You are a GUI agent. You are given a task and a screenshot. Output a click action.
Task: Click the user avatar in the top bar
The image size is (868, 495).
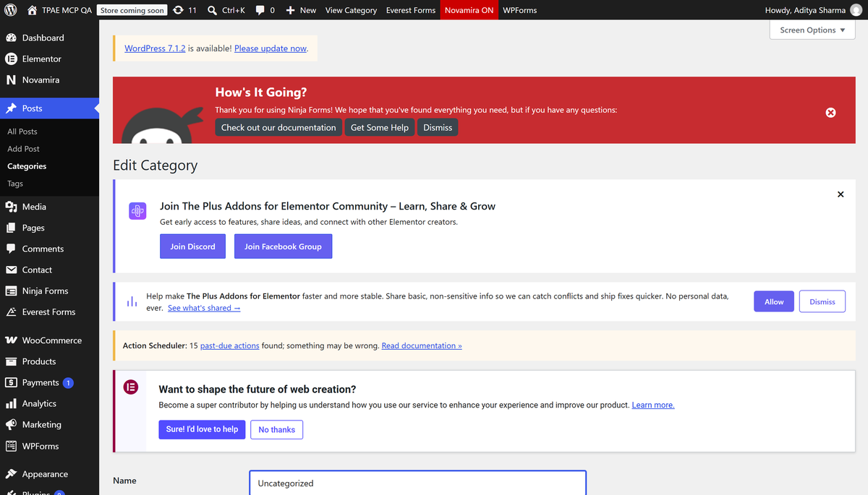pos(856,10)
